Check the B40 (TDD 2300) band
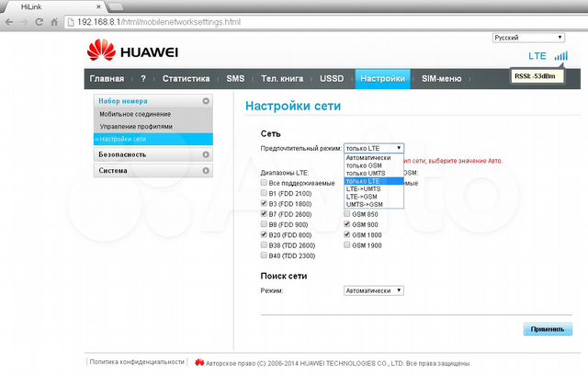Screen dimensions: 588x375 point(265,256)
